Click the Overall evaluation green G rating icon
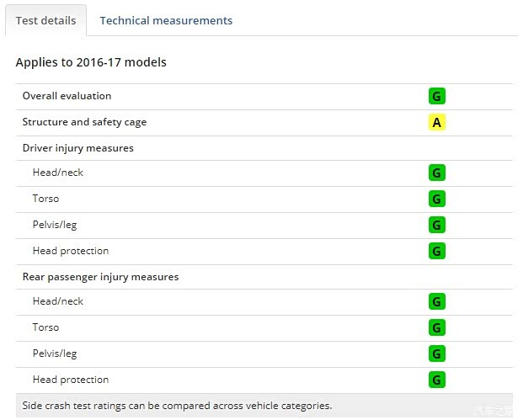This screenshot has width=518, height=420. coord(436,96)
